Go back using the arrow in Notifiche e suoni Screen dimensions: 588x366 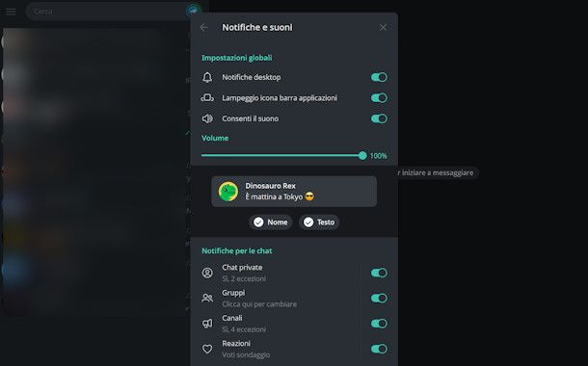point(204,27)
